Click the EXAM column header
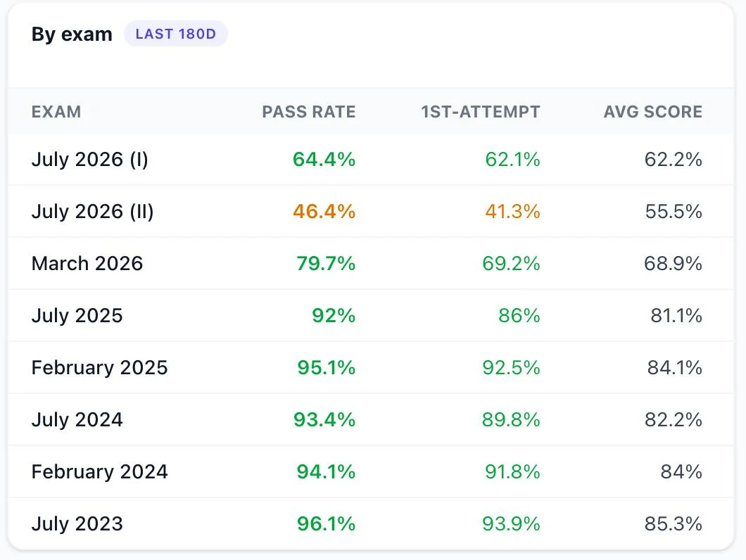Screen dimensions: 746x560 coord(56,112)
